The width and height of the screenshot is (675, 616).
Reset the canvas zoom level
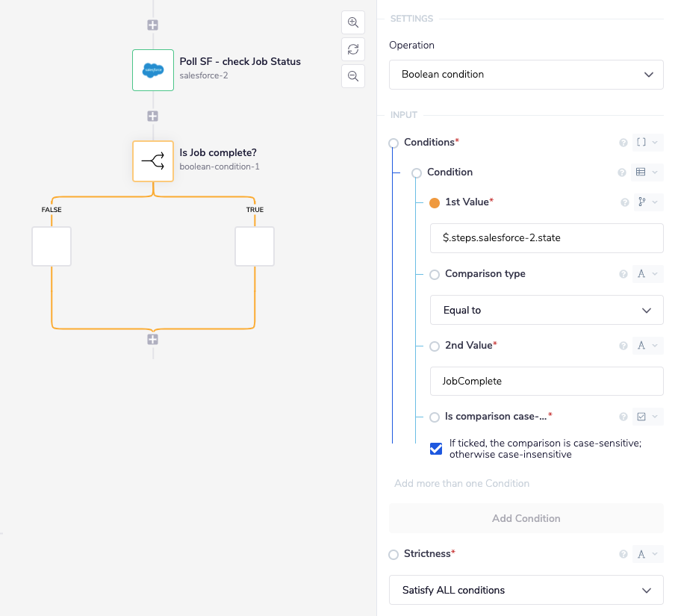point(352,49)
